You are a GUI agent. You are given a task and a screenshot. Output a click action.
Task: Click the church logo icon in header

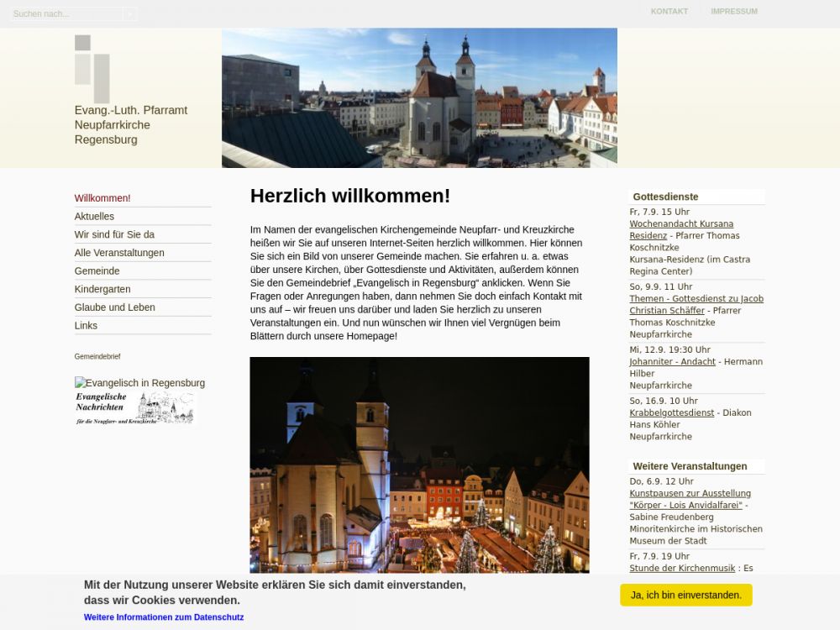pos(92,68)
